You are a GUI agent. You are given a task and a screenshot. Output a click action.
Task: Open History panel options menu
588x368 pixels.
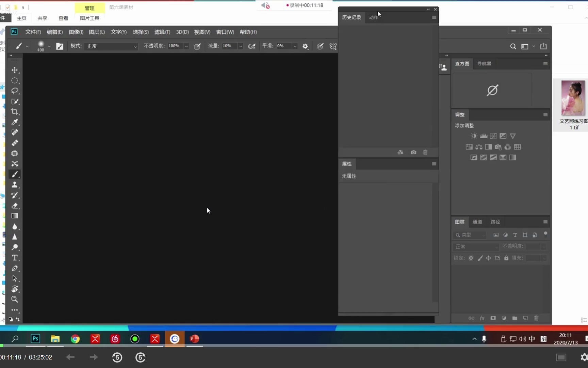coord(434,17)
